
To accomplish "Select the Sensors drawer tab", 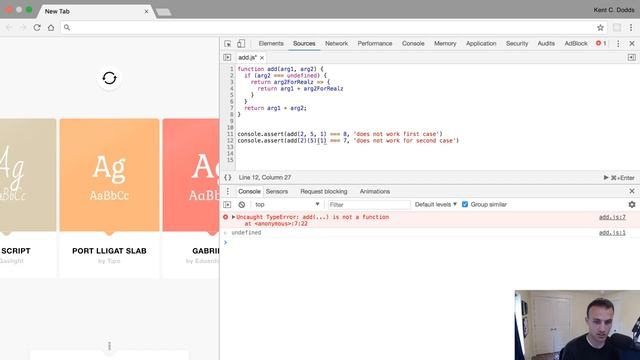I will click(277, 191).
